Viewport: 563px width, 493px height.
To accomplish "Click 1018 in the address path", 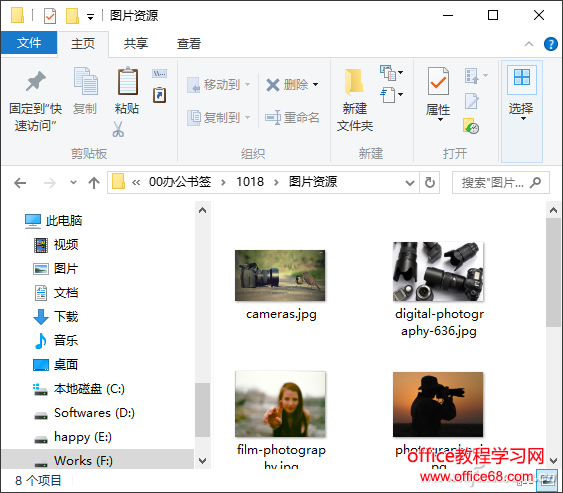I will tap(250, 182).
